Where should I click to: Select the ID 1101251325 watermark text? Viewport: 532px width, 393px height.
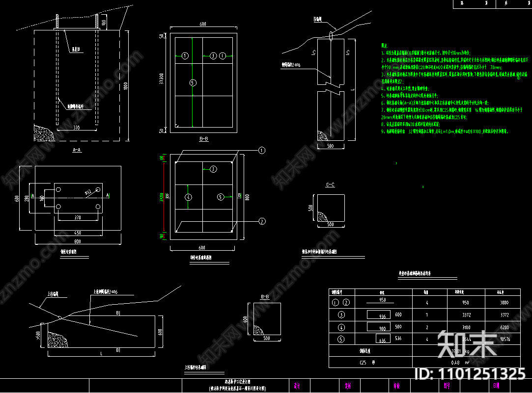pyautogui.click(x=470, y=374)
